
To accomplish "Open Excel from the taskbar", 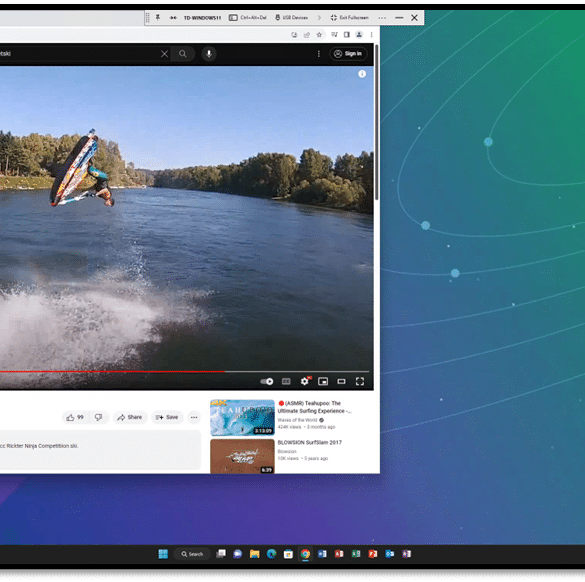I will click(356, 554).
